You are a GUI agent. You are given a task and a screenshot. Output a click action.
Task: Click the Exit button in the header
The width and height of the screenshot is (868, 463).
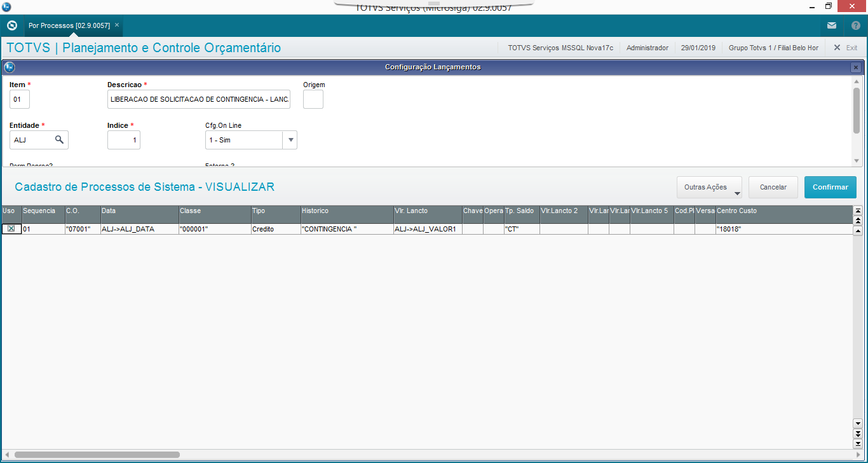(x=846, y=48)
